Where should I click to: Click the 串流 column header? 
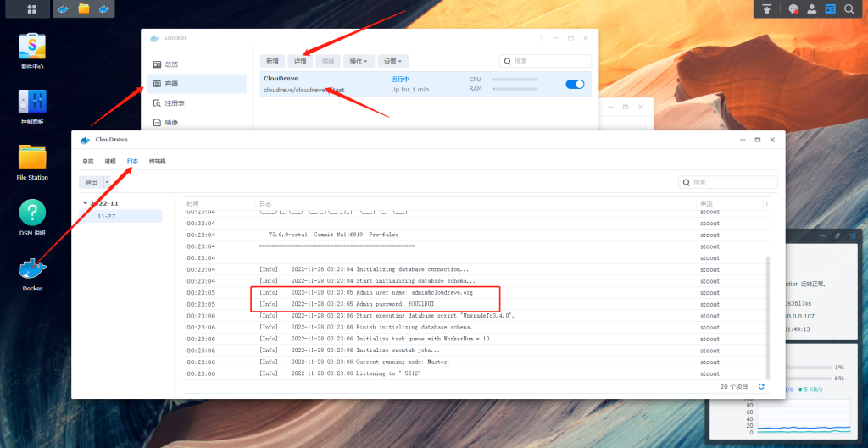(x=730, y=203)
